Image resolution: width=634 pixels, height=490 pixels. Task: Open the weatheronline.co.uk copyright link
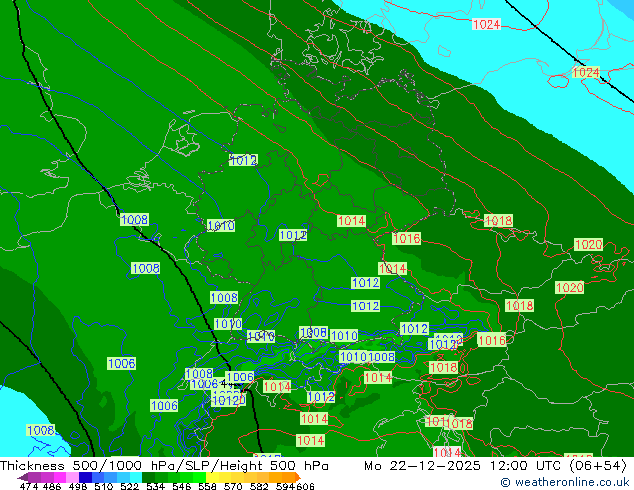point(565,482)
